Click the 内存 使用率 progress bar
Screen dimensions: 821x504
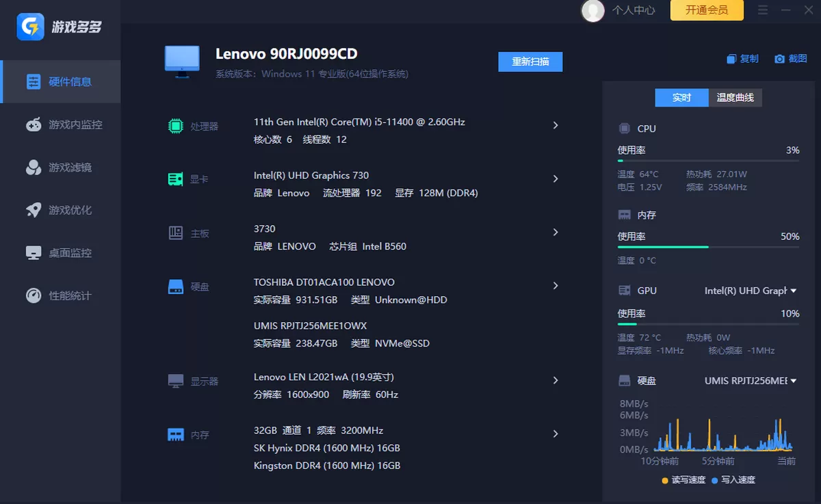[708, 247]
